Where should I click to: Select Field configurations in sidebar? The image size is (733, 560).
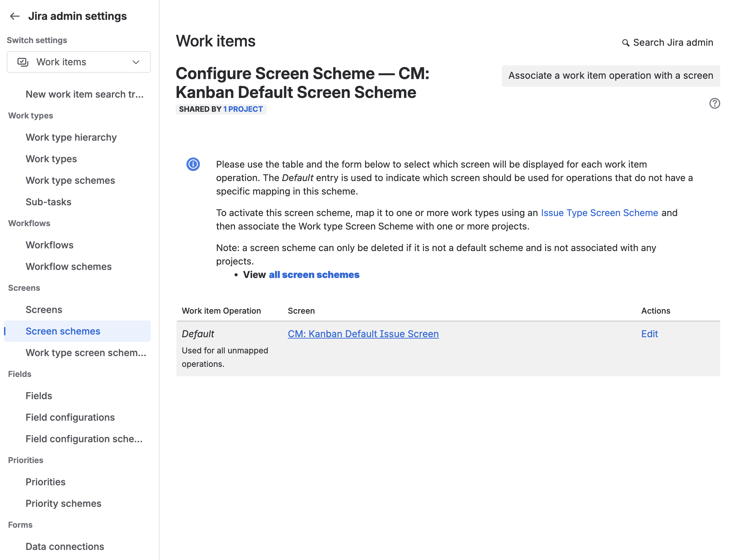pyautogui.click(x=70, y=417)
